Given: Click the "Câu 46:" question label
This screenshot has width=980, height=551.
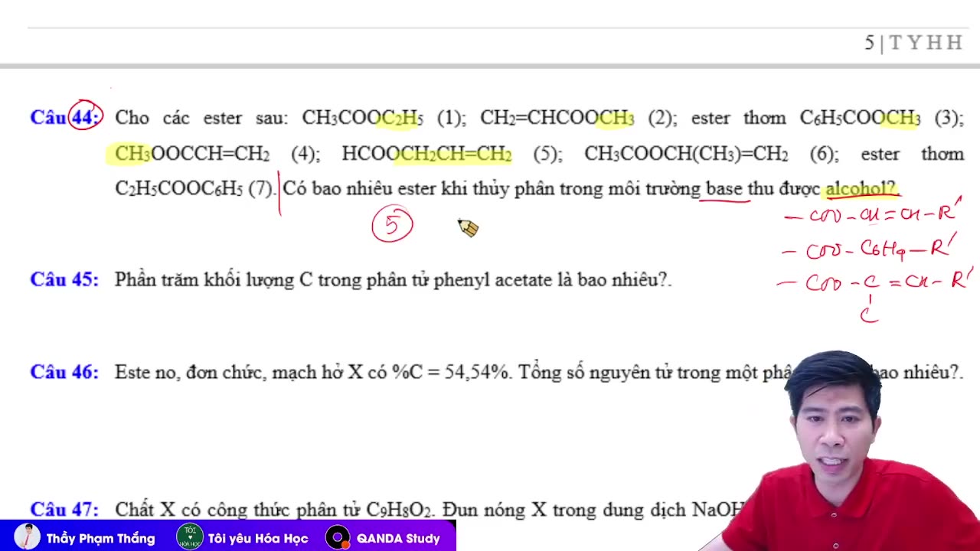Looking at the screenshot, I should 64,373.
